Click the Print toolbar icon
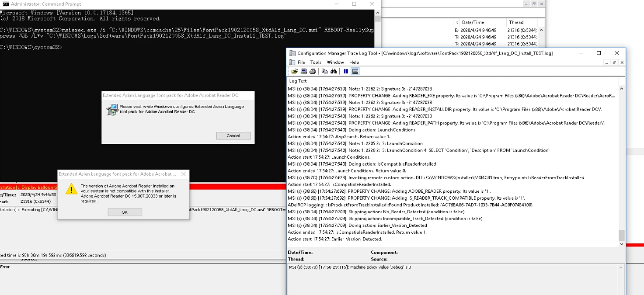 point(313,71)
